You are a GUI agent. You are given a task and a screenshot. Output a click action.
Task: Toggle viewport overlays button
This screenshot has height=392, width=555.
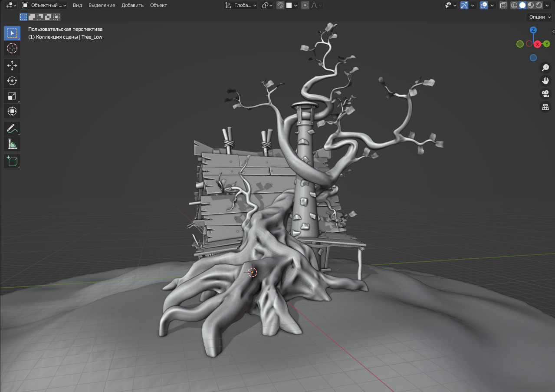tap(484, 5)
